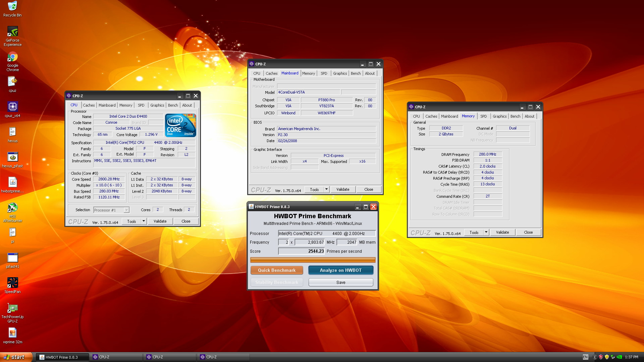Switch to SPD tab in Memory window
The width and height of the screenshot is (644, 362).
(x=483, y=116)
